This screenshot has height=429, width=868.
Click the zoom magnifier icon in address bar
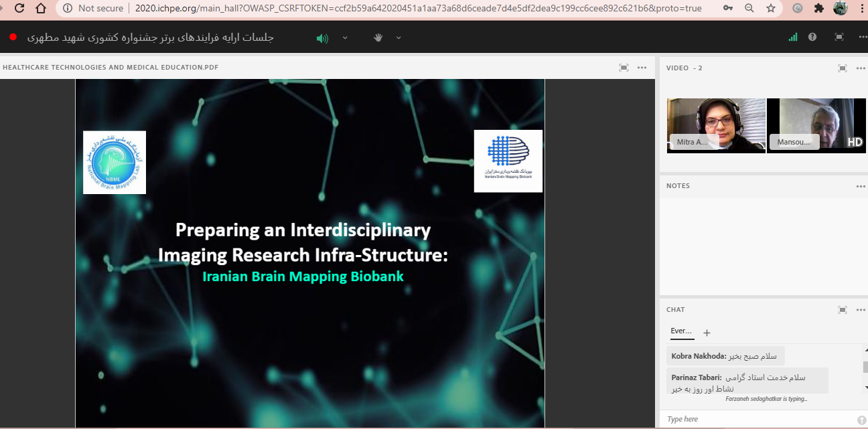coord(749,9)
